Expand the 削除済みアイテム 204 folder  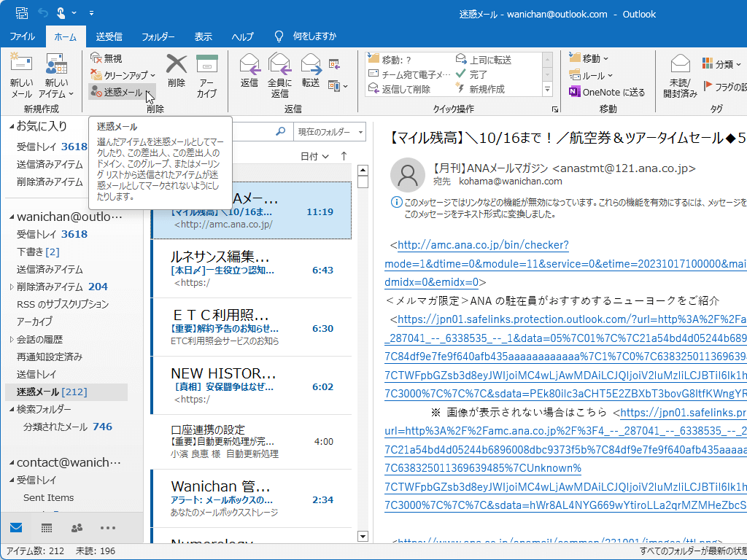click(12, 287)
